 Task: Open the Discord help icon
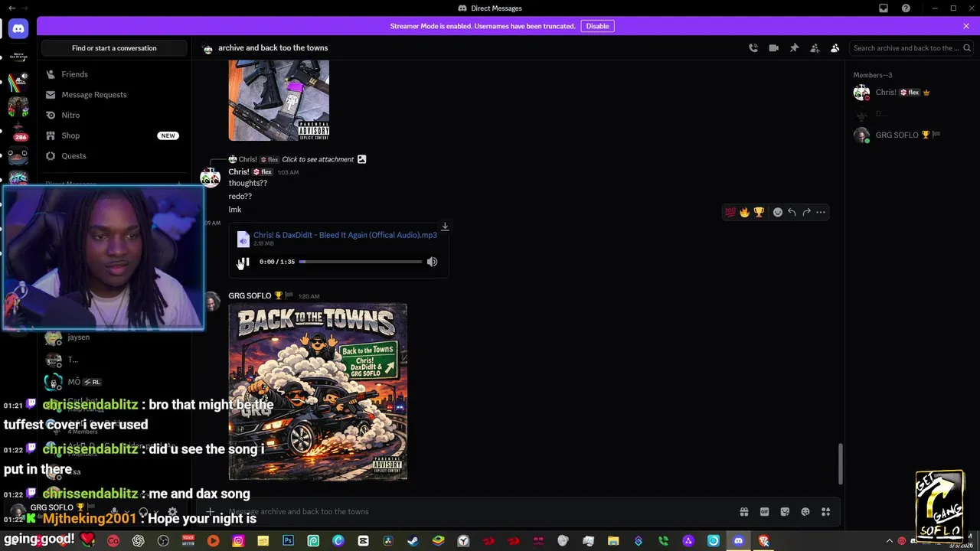pos(906,8)
